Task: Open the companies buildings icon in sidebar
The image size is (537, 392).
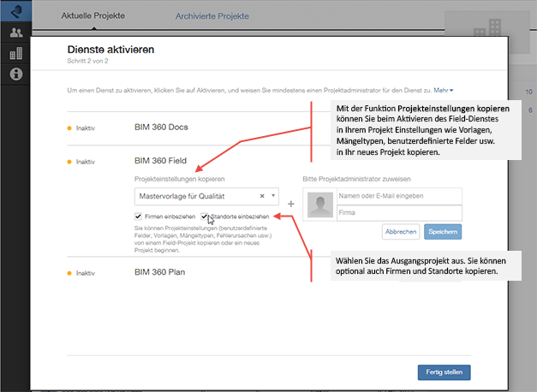Action: pos(16,53)
